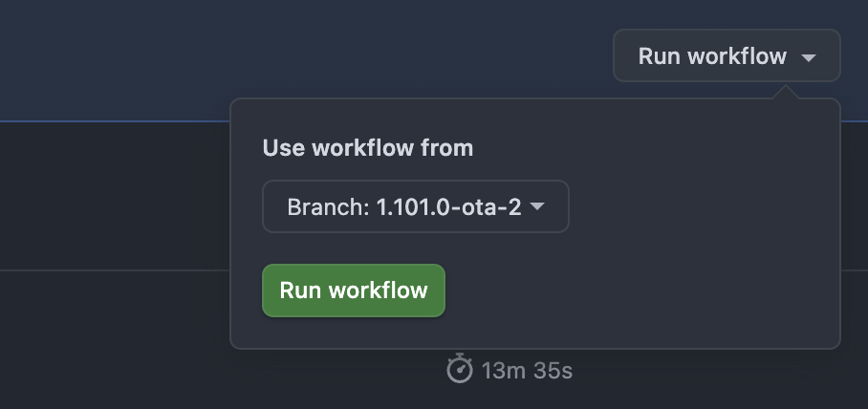Image resolution: width=868 pixels, height=409 pixels.
Task: Click the caret arrow beside top Run workflow
Action: pyautogui.click(x=809, y=57)
